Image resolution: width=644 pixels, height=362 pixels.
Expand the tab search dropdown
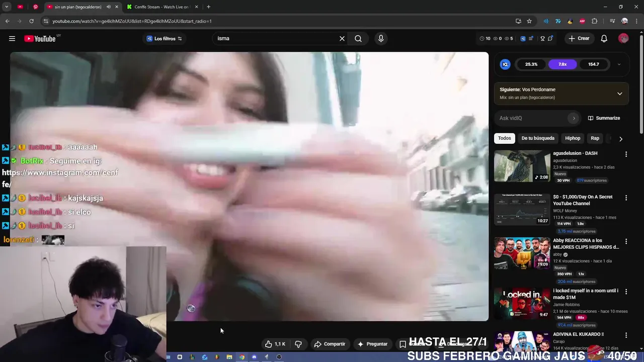(7, 7)
